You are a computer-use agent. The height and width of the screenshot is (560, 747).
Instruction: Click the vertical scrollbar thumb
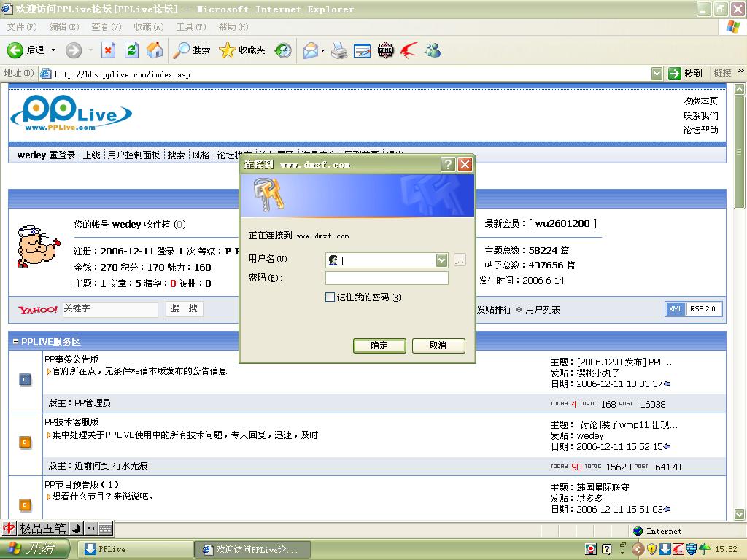[x=740, y=152]
